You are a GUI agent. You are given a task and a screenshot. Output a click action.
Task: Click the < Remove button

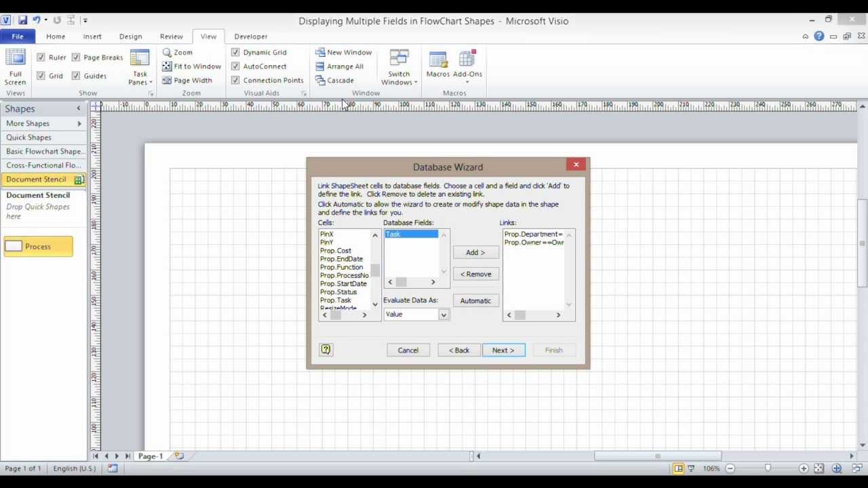[x=475, y=274]
